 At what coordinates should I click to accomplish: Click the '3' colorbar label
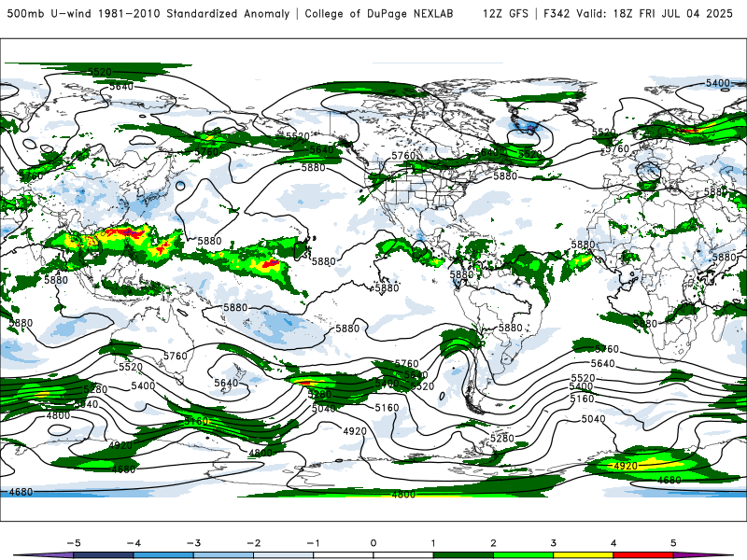pyautogui.click(x=554, y=543)
